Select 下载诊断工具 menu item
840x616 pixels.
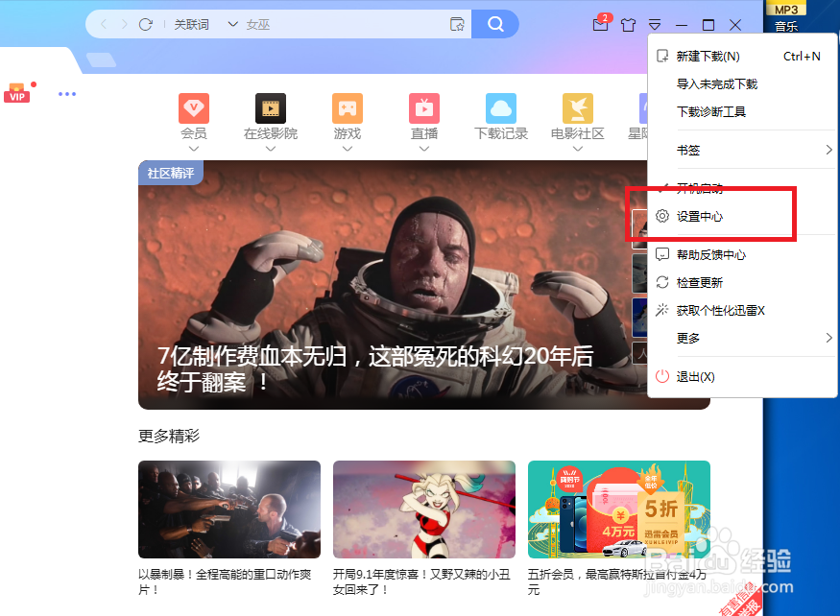pyautogui.click(x=742, y=111)
